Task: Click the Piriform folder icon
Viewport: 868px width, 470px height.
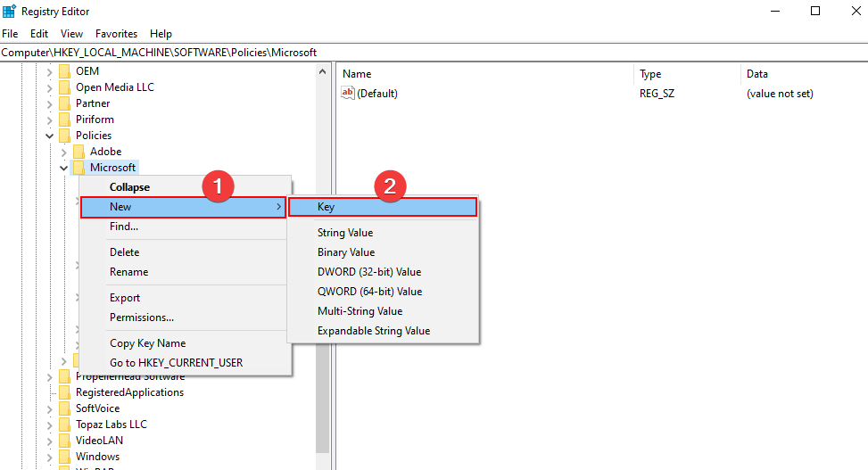Action: [x=64, y=120]
